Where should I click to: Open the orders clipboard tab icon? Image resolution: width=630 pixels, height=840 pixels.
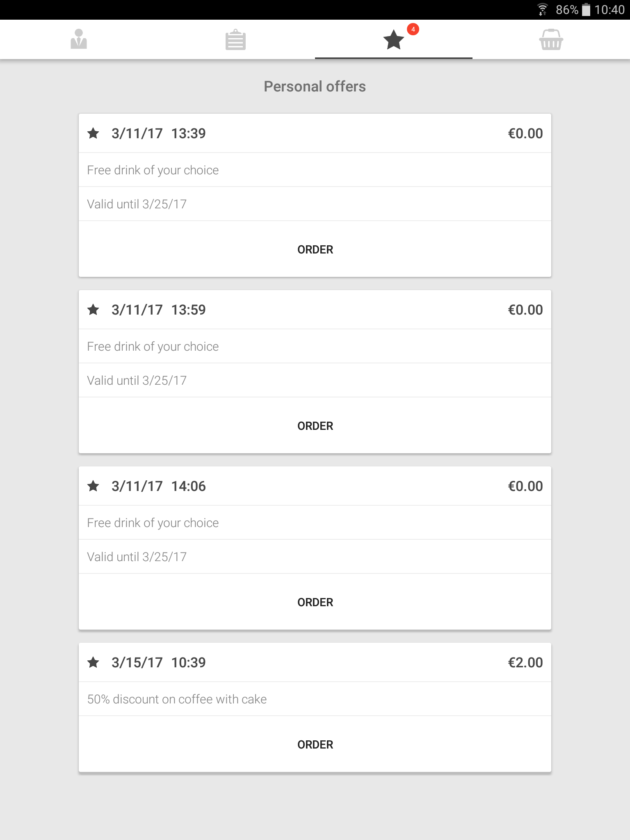pyautogui.click(x=235, y=40)
